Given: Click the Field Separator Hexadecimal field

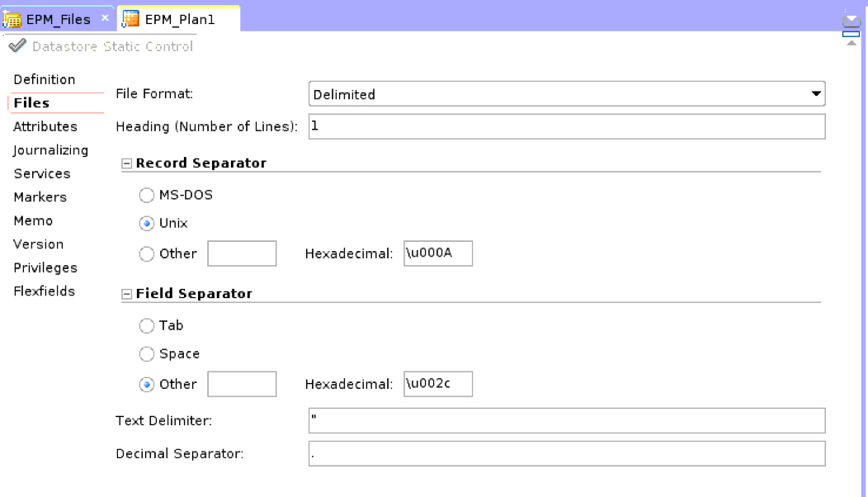Looking at the screenshot, I should coord(438,384).
